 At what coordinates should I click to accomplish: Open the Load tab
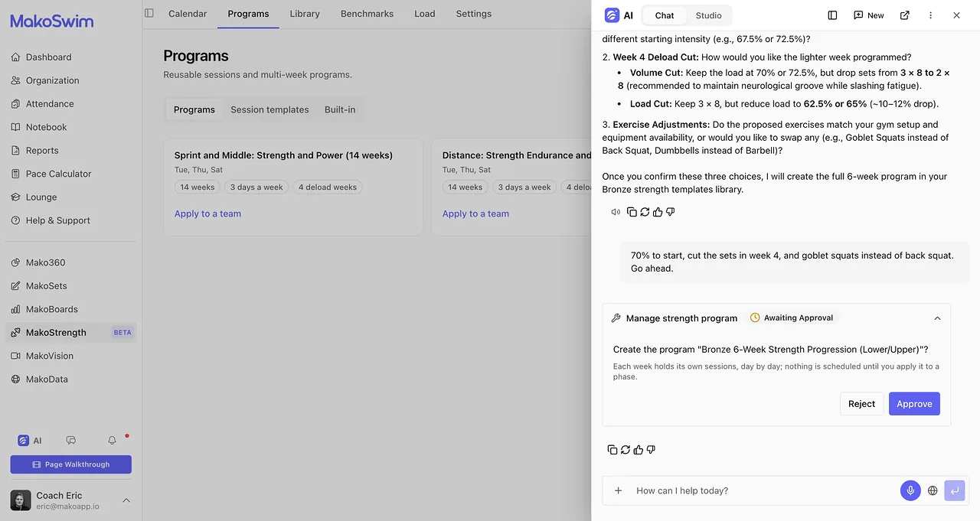coord(425,14)
